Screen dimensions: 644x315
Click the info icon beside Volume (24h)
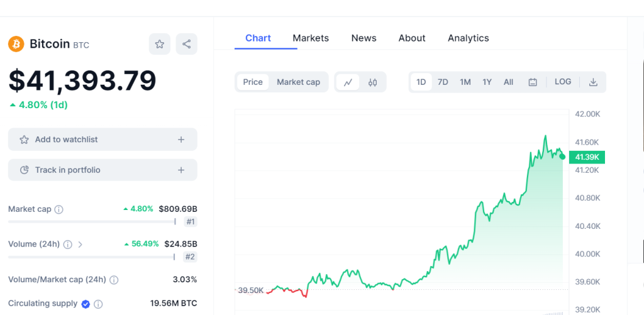coord(68,245)
